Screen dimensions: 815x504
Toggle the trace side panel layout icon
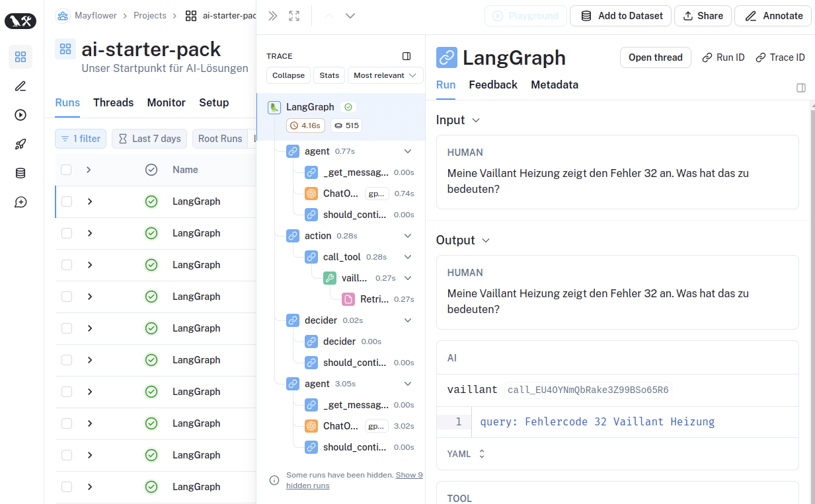(x=407, y=56)
